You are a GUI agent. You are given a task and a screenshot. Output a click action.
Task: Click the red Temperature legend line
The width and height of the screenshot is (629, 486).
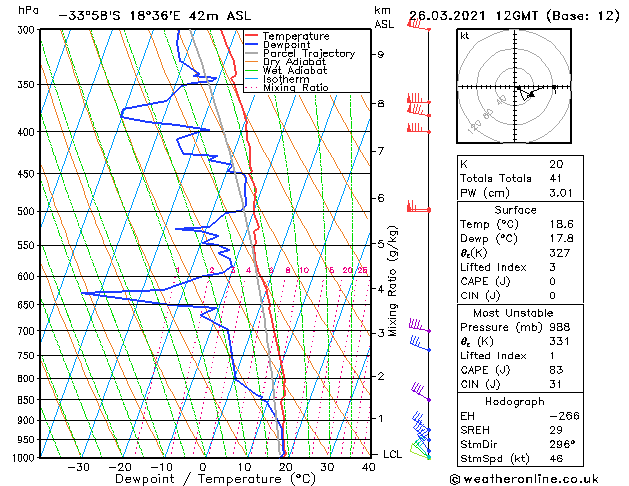[x=251, y=35]
